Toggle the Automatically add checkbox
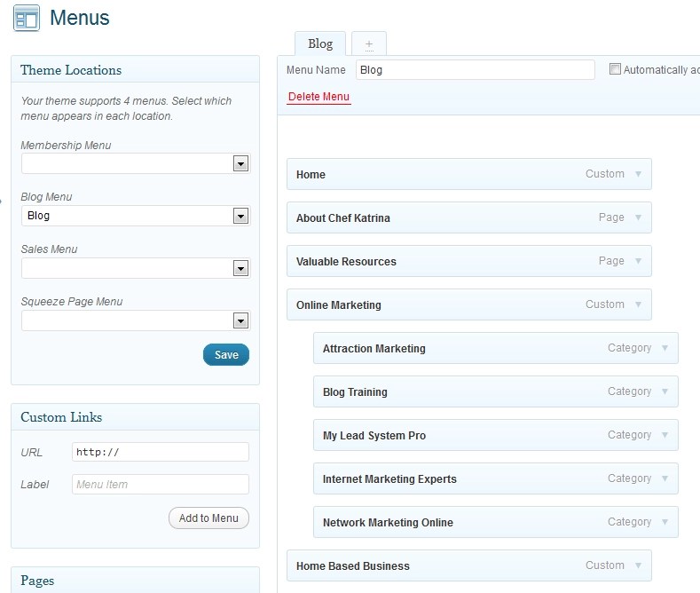700x593 pixels. click(615, 68)
